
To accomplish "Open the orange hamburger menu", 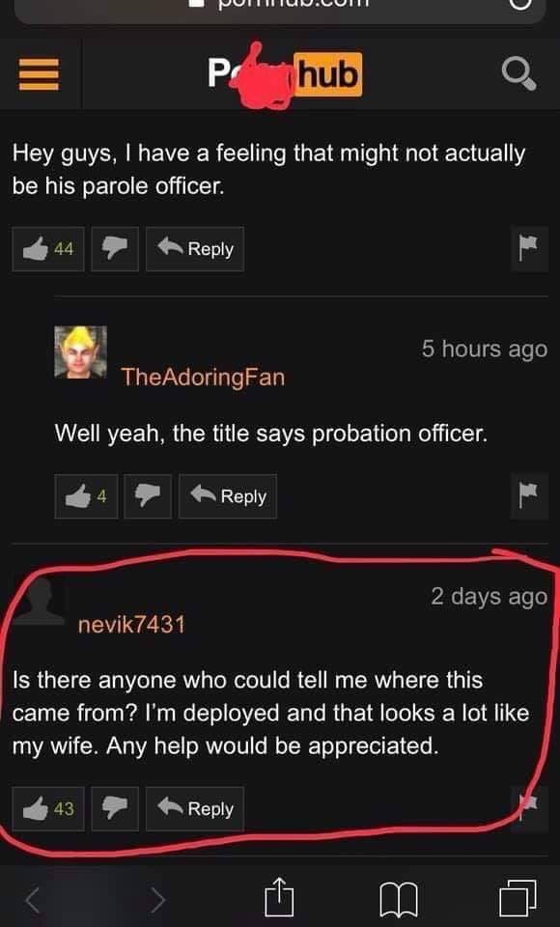I will pos(39,74).
